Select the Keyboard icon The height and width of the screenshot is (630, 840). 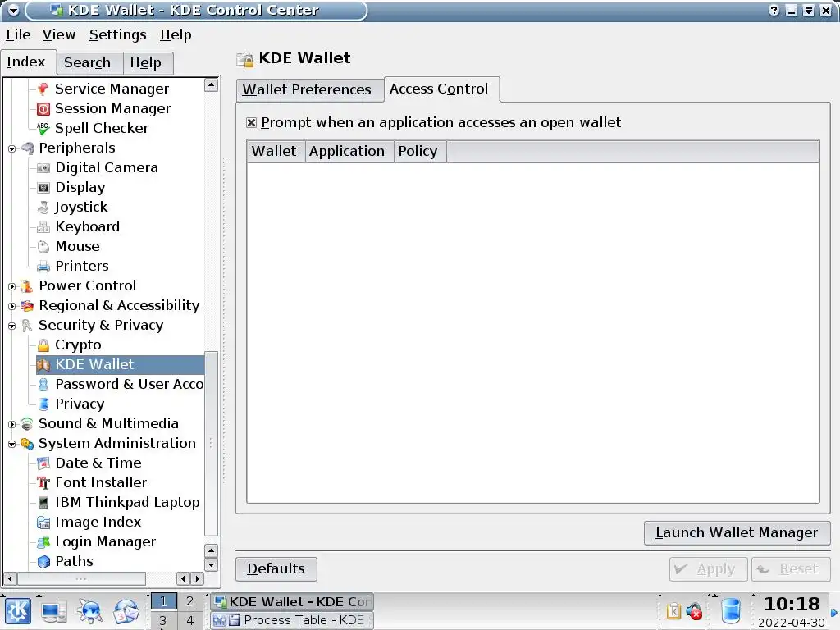click(x=43, y=227)
